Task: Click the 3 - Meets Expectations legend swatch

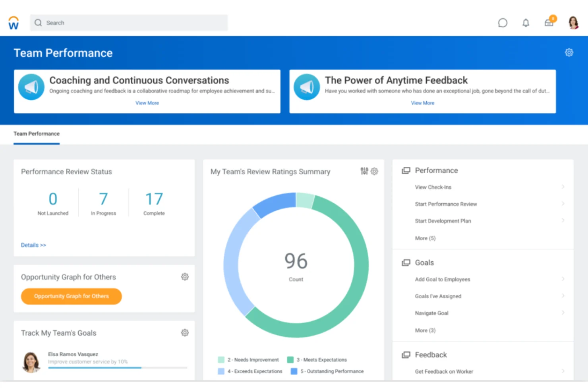Action: [290, 360]
